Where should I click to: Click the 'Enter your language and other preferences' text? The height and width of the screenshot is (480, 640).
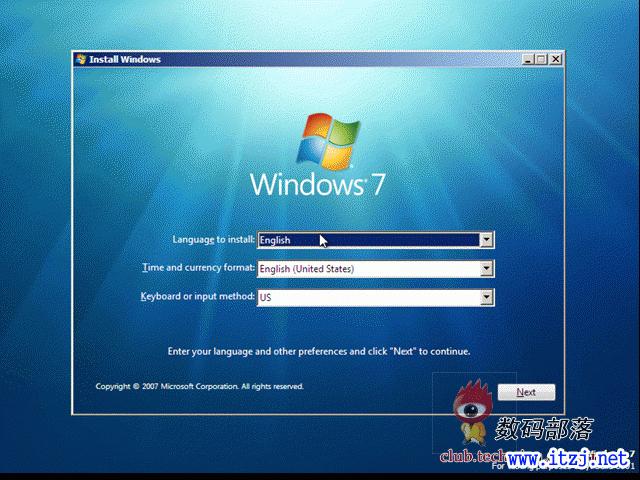(319, 351)
